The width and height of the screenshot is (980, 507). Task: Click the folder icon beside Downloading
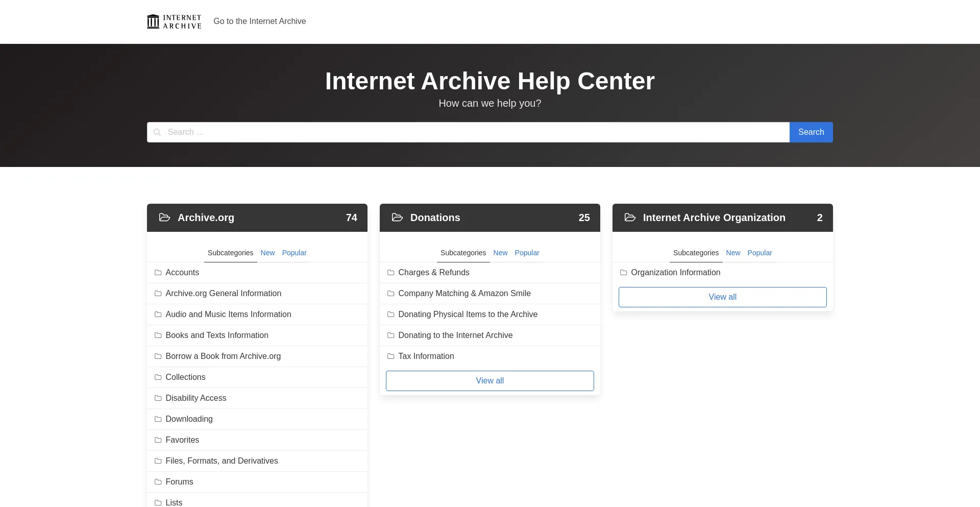tap(158, 419)
